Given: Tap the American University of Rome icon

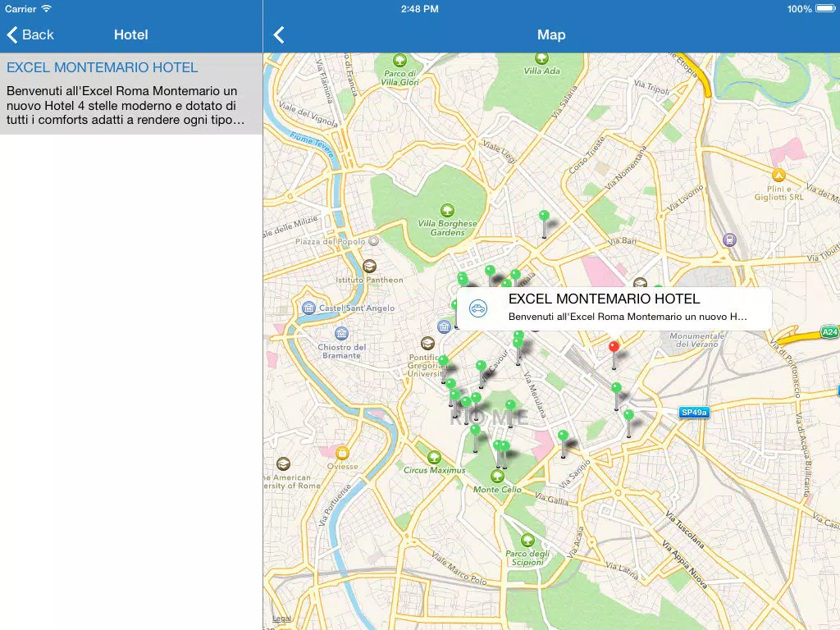Looking at the screenshot, I should (283, 464).
